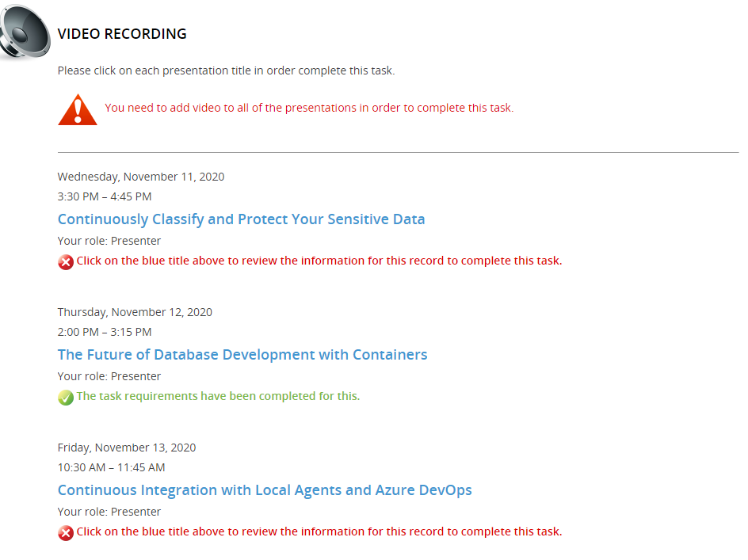The width and height of the screenshot is (748, 560).
Task: Click the date Thursday, November 12, 2020
Action: 135,312
